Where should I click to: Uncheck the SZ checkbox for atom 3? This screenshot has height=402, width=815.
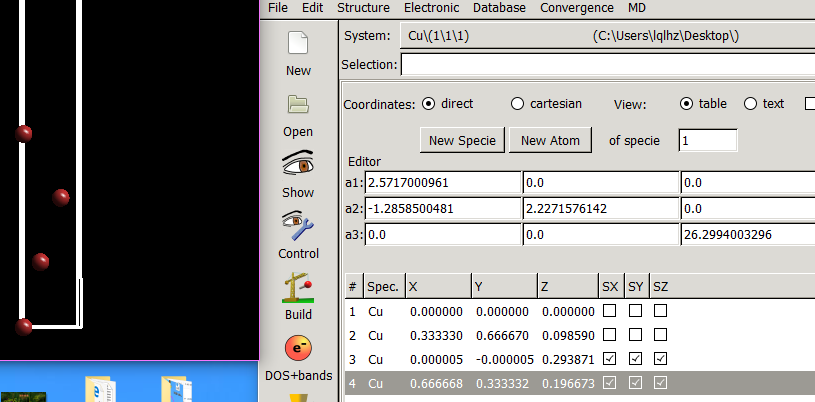pos(660,359)
